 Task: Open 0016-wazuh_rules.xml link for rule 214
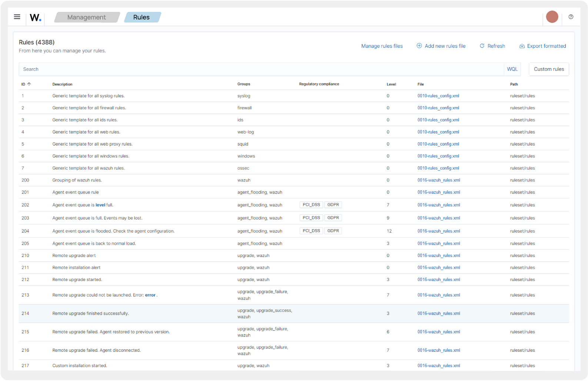click(x=438, y=314)
